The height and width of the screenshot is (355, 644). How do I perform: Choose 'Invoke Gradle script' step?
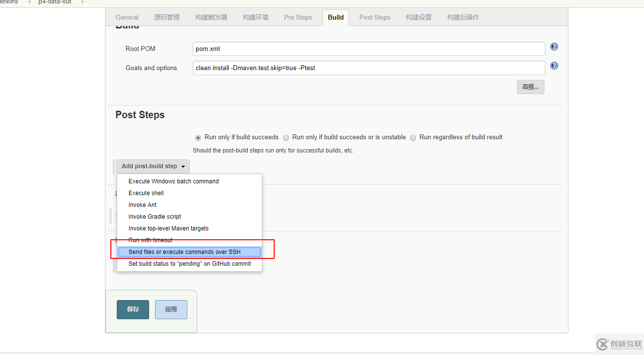click(189, 217)
